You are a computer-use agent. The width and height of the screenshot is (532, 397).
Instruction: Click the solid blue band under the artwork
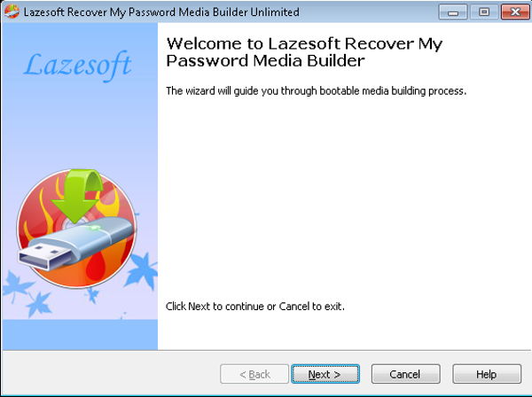click(80, 335)
